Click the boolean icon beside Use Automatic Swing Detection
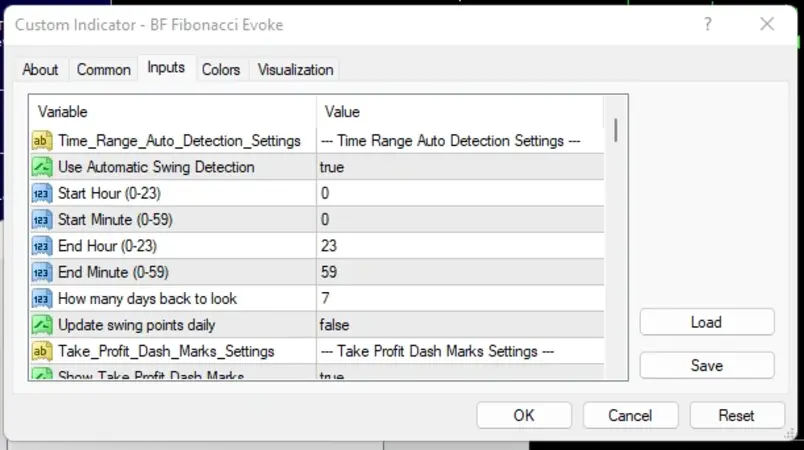This screenshot has height=450, width=804. point(42,167)
